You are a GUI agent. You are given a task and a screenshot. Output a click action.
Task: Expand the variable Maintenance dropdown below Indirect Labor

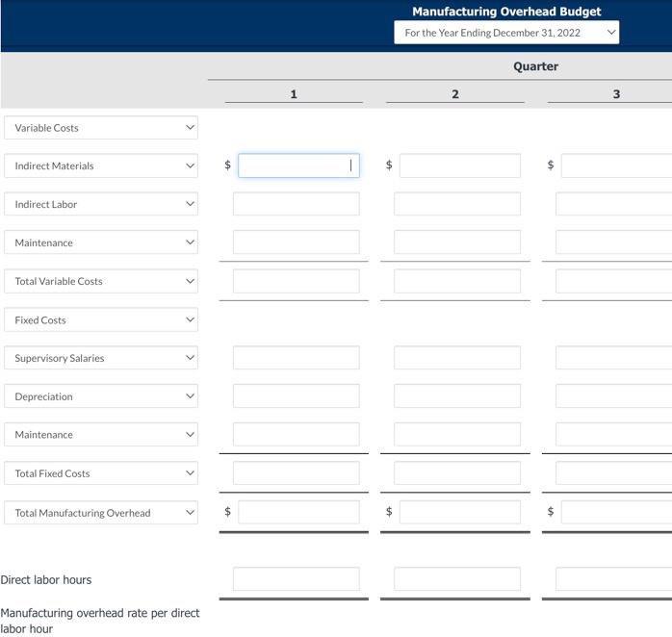click(x=101, y=242)
